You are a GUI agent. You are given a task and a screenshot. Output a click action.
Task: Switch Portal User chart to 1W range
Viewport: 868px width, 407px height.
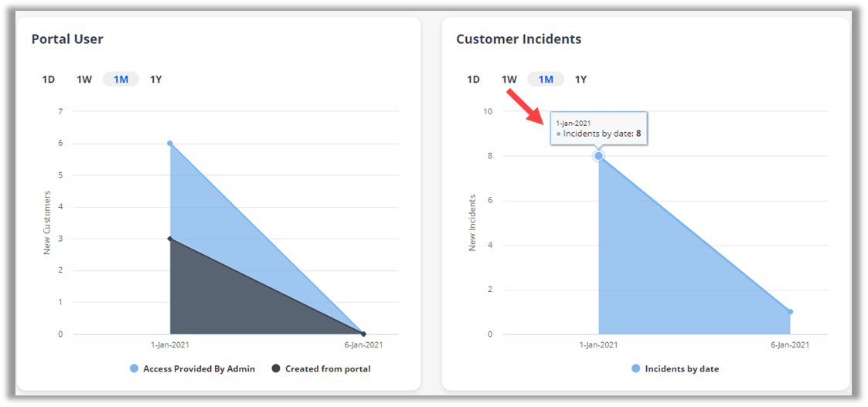[84, 80]
